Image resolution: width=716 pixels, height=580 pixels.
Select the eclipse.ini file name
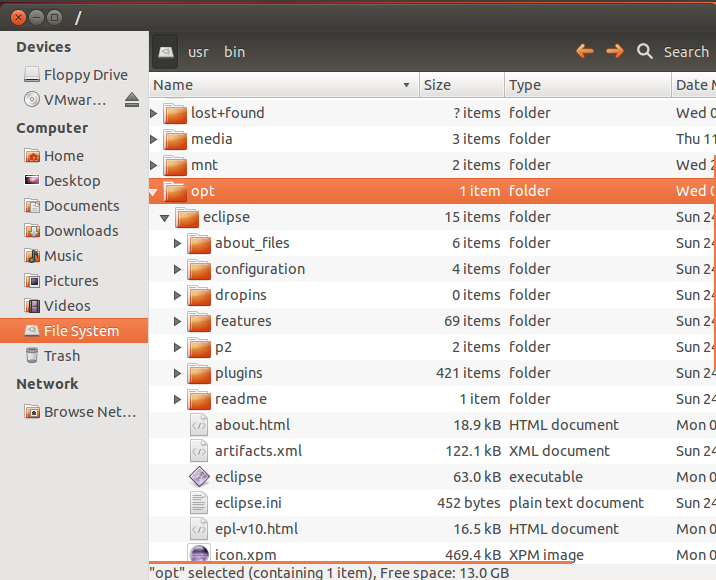point(248,503)
